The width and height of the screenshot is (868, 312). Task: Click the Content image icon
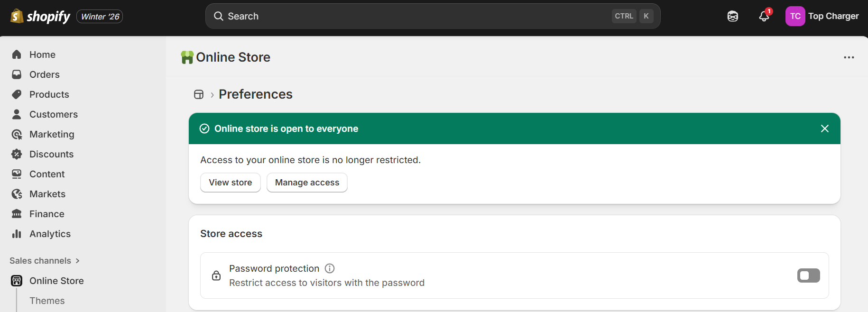coord(17,174)
